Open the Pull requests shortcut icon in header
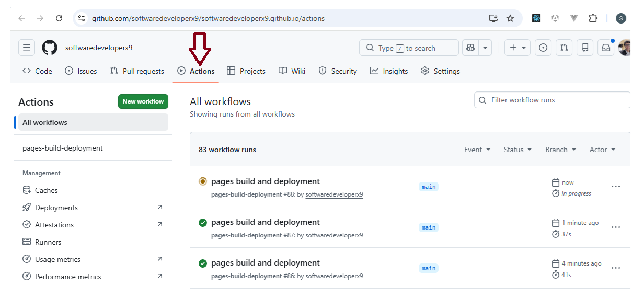This screenshot has height=298, width=644. point(564,48)
